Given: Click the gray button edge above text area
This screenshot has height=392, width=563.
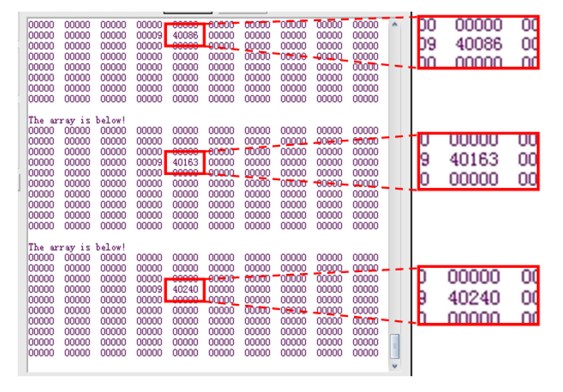Looking at the screenshot, I should (242, 13).
